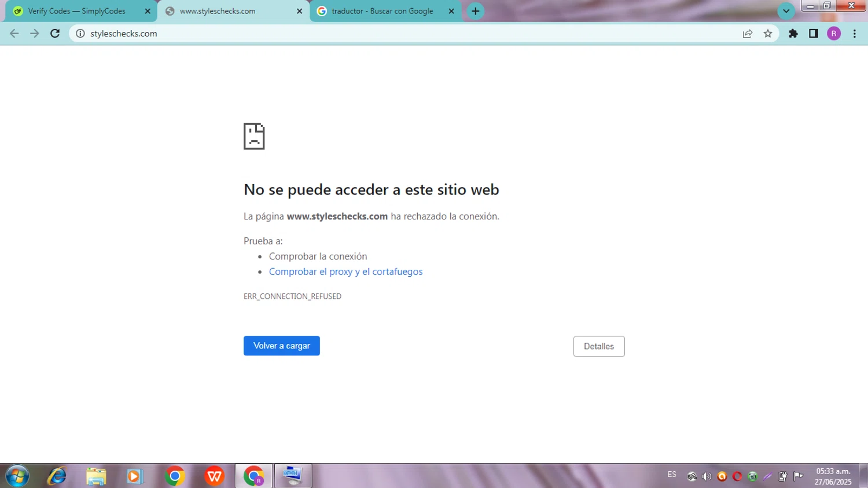Image resolution: width=868 pixels, height=488 pixels.
Task: Add a new tab with the plus button
Action: click(476, 11)
